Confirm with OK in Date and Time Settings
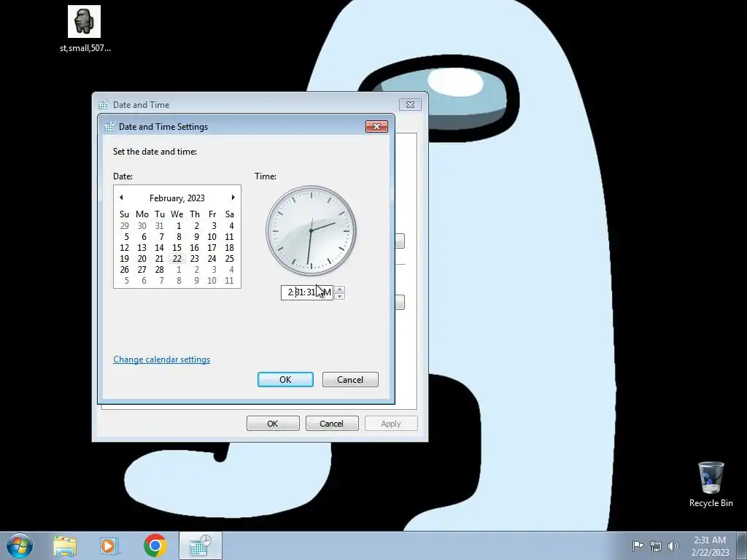 (285, 379)
